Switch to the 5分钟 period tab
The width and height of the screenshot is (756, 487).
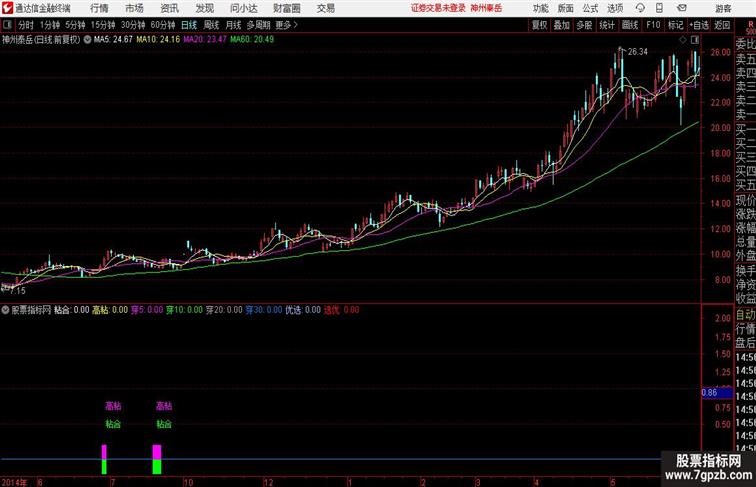[x=75, y=25]
